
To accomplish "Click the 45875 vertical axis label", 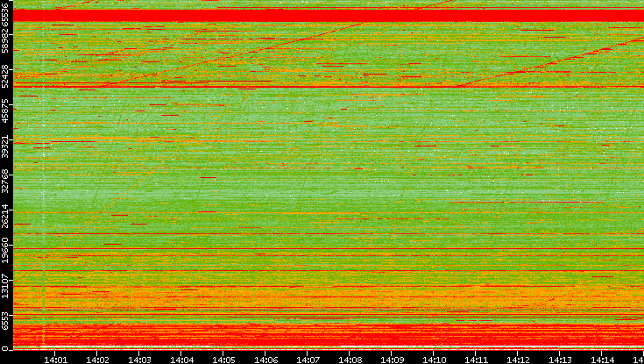I will click(4, 111).
